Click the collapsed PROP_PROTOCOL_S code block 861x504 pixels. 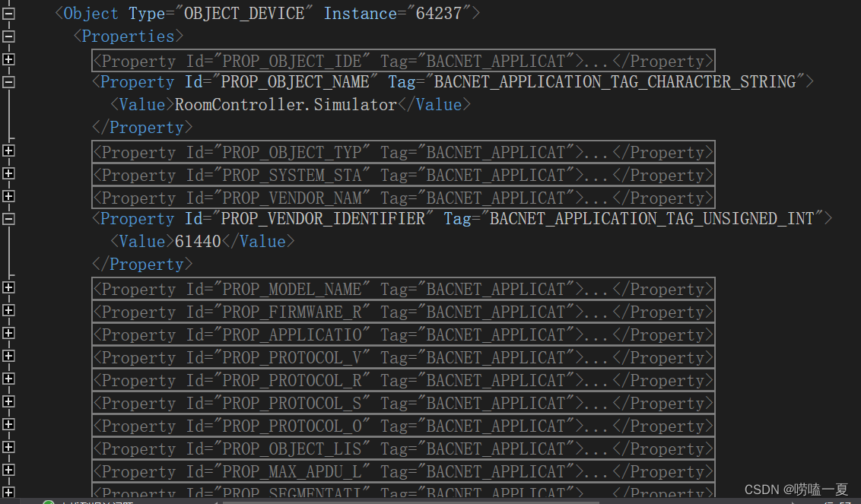[403, 403]
